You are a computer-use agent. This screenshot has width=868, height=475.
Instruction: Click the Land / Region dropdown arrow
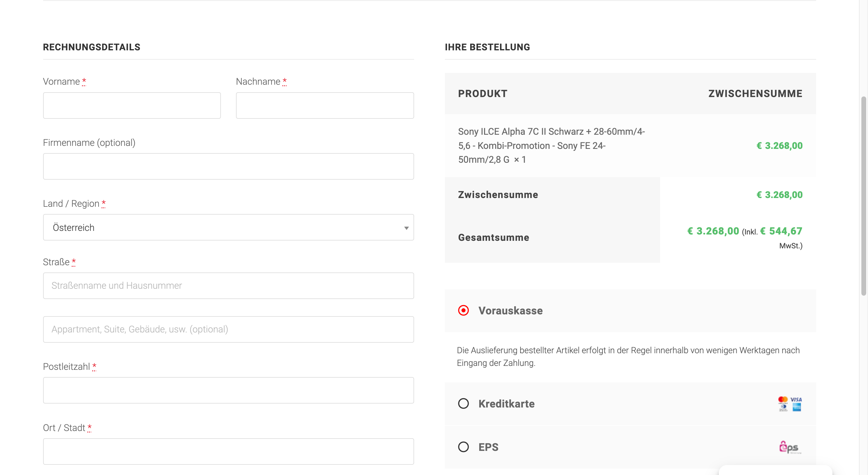(x=406, y=228)
